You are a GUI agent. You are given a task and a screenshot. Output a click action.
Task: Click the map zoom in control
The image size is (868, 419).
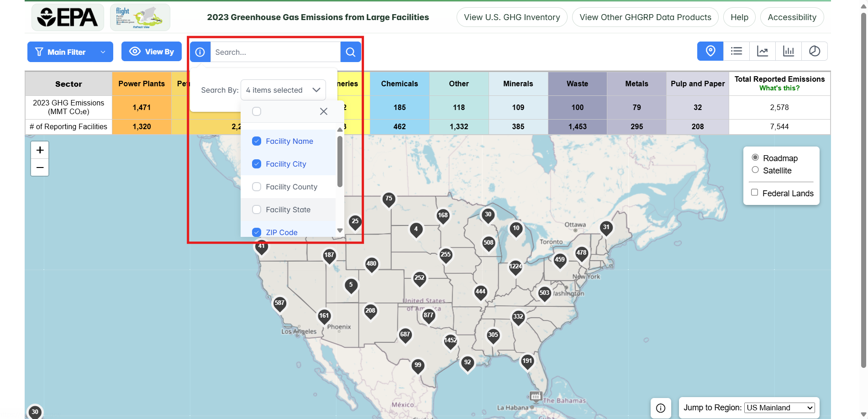(40, 149)
